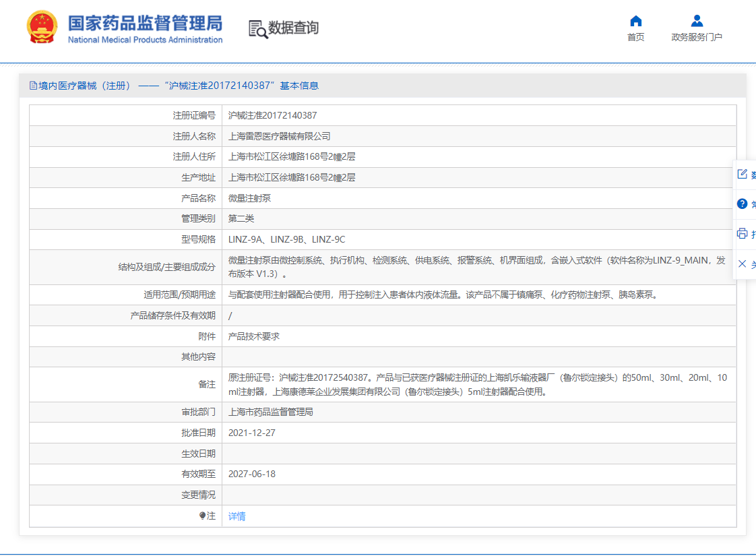Screen dimensions: 756x556
Task: Click the 政务服务门户 label
Action: pyautogui.click(x=697, y=37)
